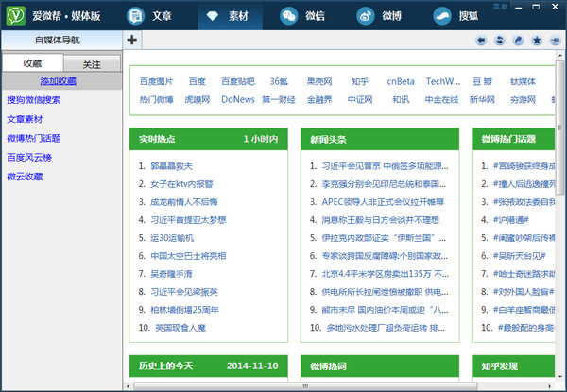Open the 果壳网 site link
567x392 pixels.
[319, 81]
